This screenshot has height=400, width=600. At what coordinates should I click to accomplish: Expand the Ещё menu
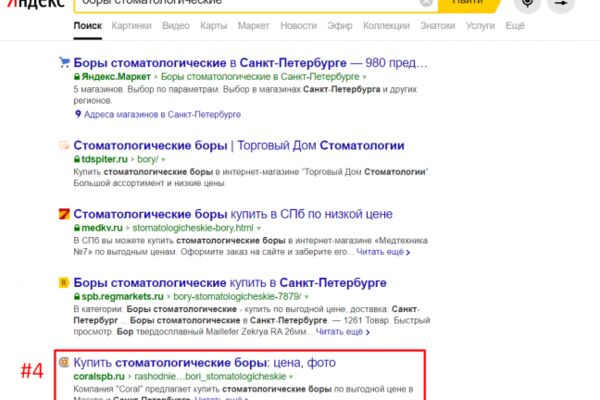pyautogui.click(x=515, y=26)
